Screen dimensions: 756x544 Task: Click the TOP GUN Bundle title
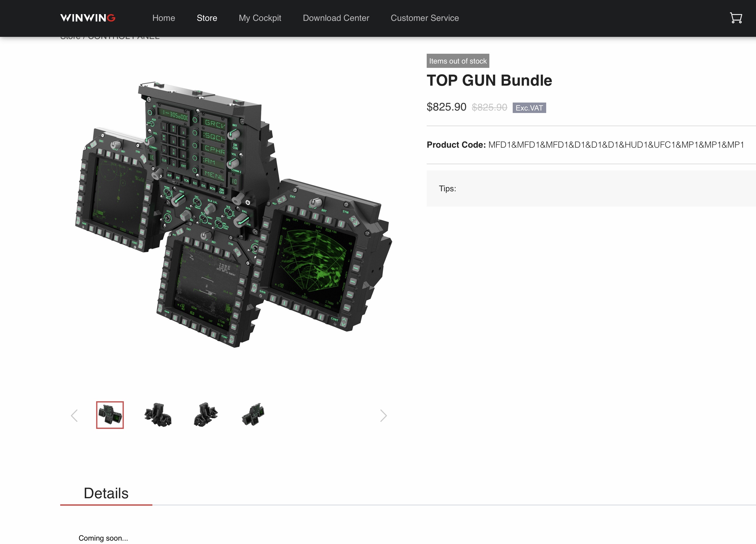(489, 81)
